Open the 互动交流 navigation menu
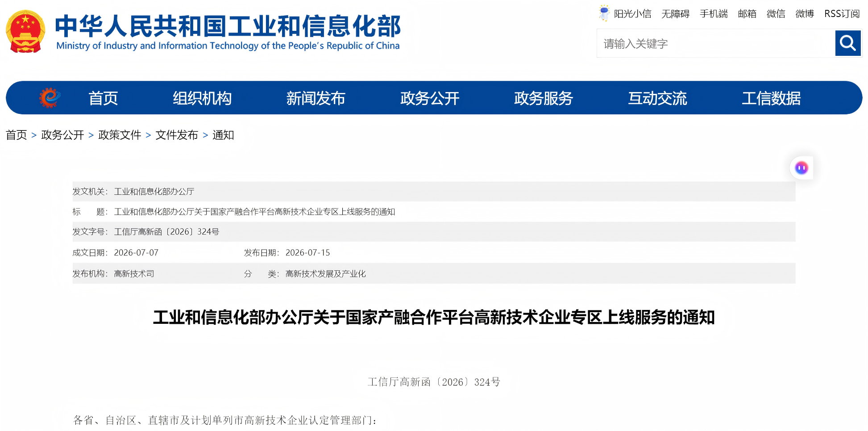The width and height of the screenshot is (868, 431). [657, 98]
